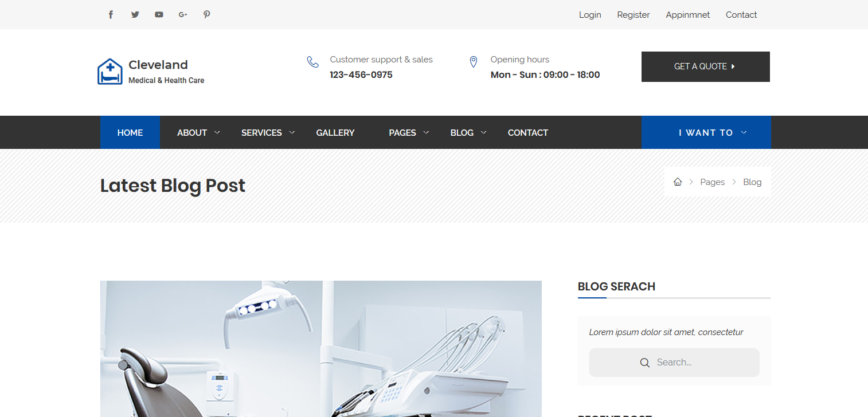This screenshot has width=868, height=417.
Task: Open the Google Plus social icon
Action: [x=183, y=15]
